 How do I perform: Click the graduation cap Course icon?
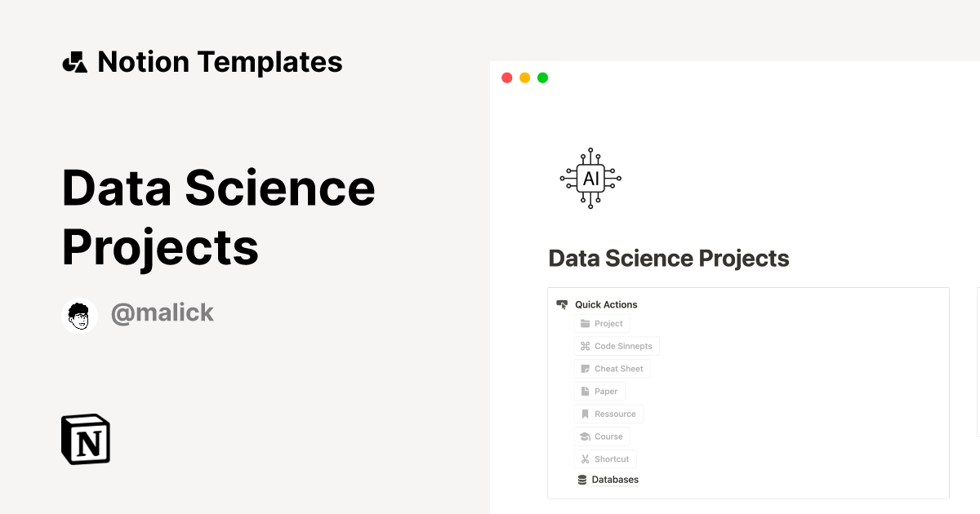pos(585,436)
